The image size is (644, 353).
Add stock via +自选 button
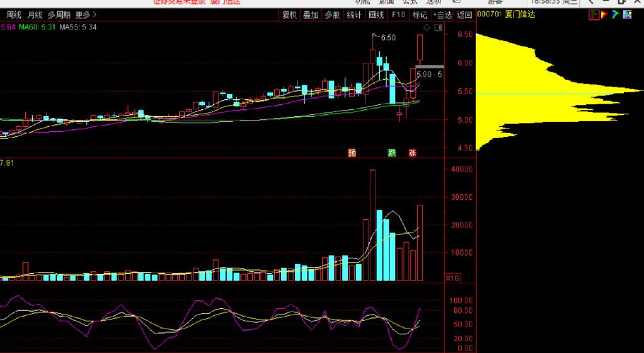[442, 15]
